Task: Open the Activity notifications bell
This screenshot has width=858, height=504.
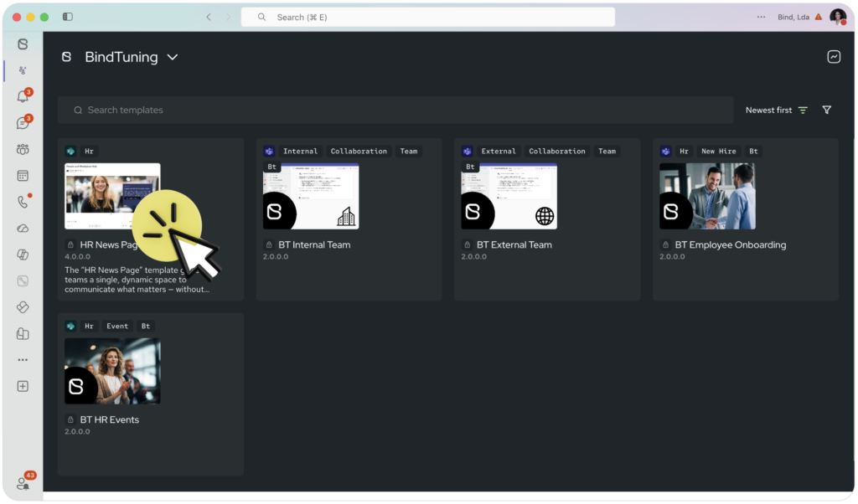Action: (x=23, y=96)
